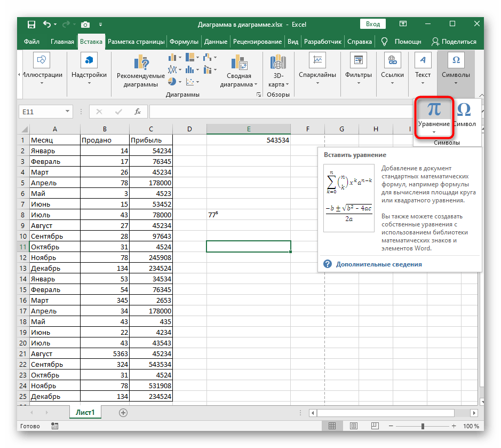Screen dimensions: 501x448
Task: Click the Undo arrow icon
Action: click(x=47, y=24)
